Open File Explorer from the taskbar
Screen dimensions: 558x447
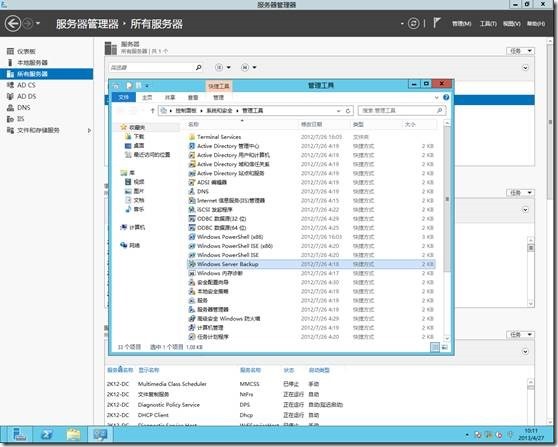point(73,435)
